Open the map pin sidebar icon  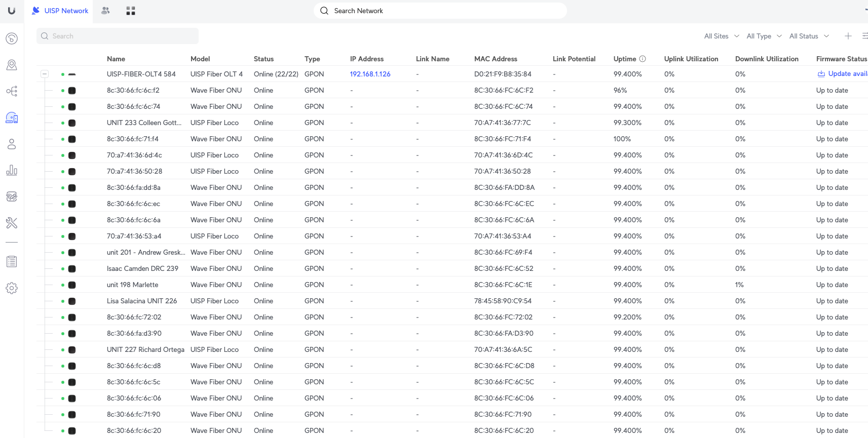[x=12, y=65]
